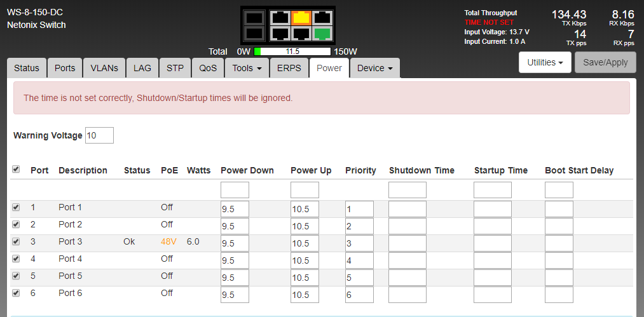The width and height of the screenshot is (644, 317).
Task: Switch to the VLANs tab
Action: (x=104, y=68)
